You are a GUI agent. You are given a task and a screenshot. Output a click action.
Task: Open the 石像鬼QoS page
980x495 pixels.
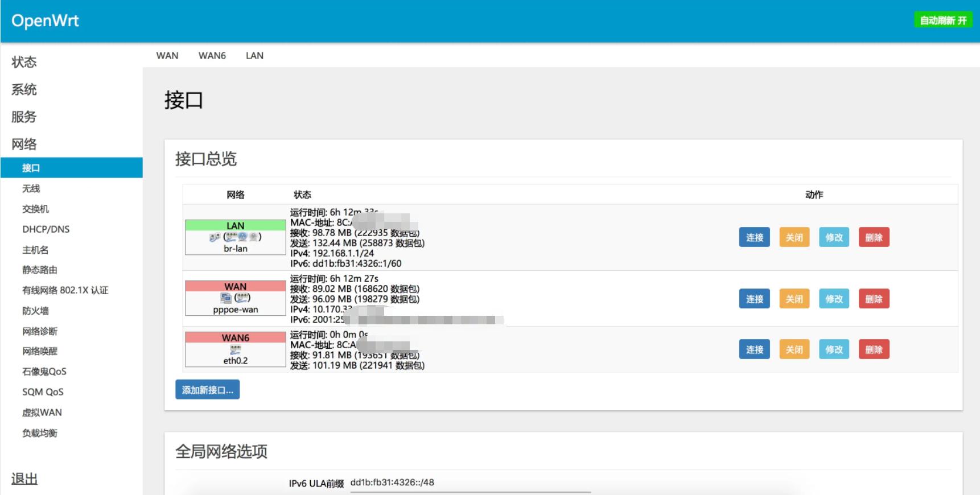click(44, 372)
